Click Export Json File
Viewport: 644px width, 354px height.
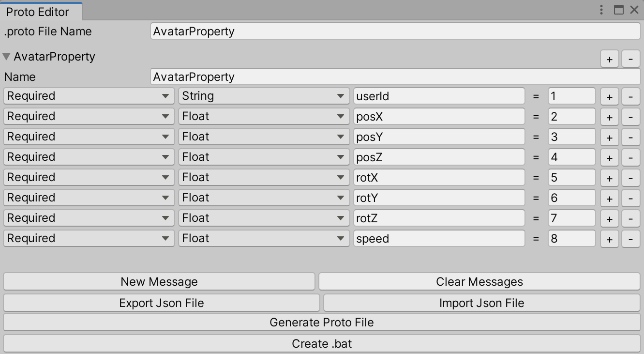161,303
